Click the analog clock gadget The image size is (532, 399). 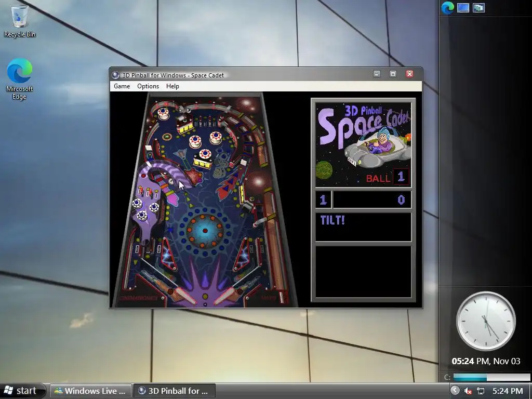click(486, 321)
